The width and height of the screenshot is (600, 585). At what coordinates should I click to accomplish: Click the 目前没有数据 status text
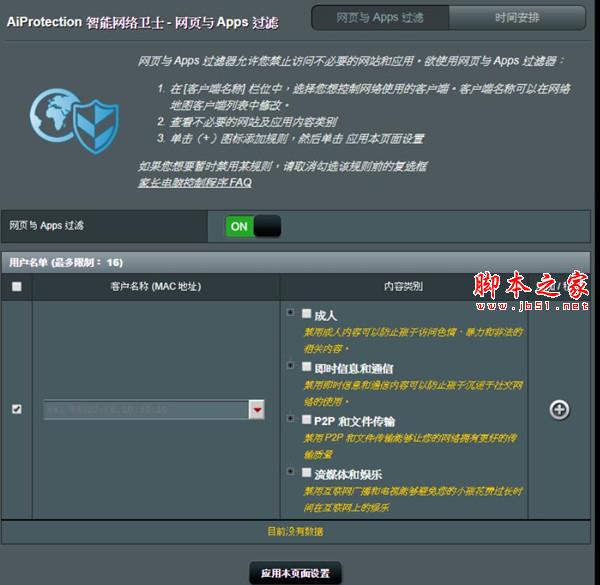(x=295, y=531)
